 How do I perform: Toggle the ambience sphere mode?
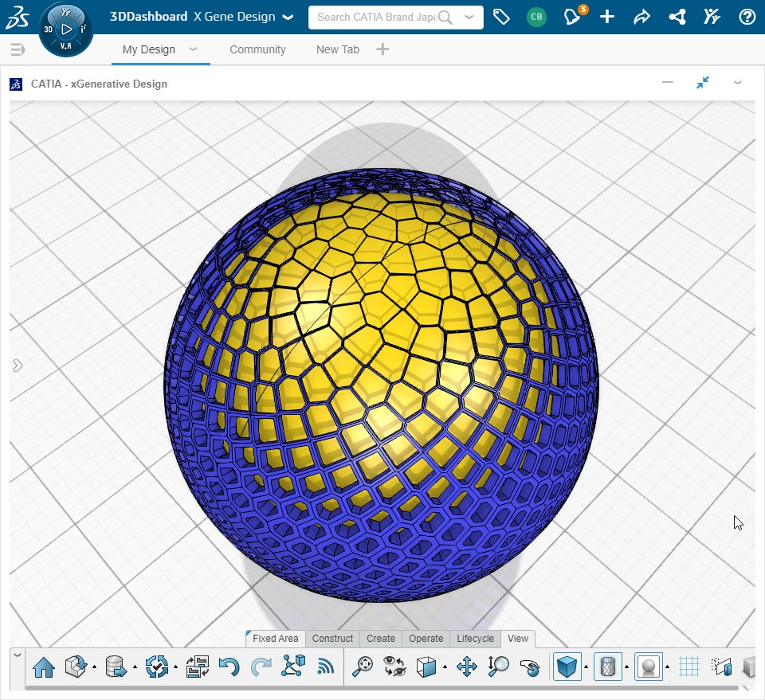649,667
